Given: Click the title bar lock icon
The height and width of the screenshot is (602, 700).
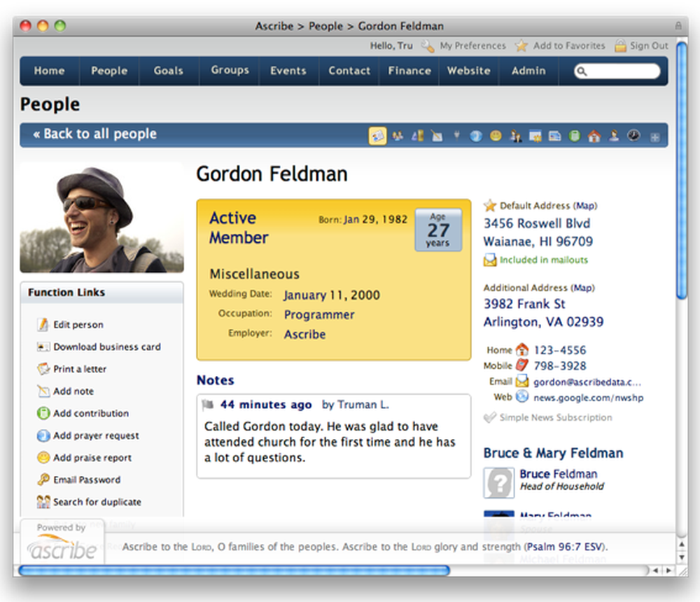Looking at the screenshot, I should point(678,26).
